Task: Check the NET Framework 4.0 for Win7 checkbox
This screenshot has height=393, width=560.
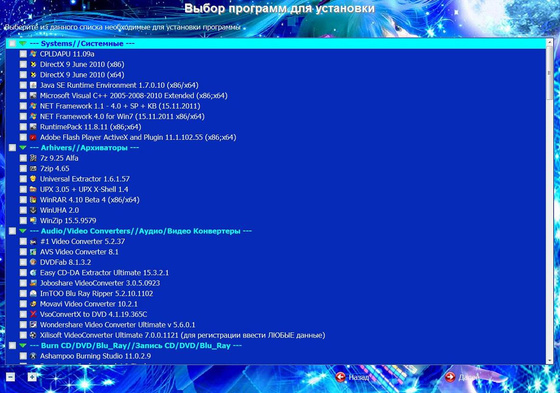Action: pos(23,116)
